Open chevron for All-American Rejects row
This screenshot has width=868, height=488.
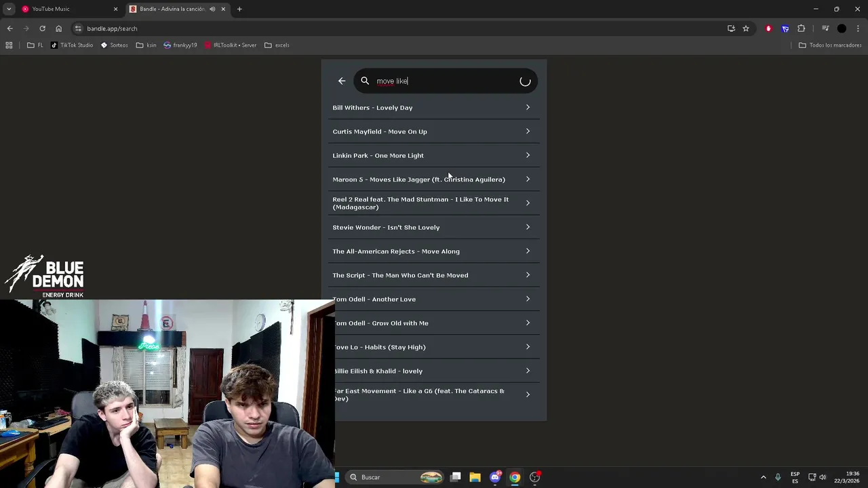coord(528,251)
